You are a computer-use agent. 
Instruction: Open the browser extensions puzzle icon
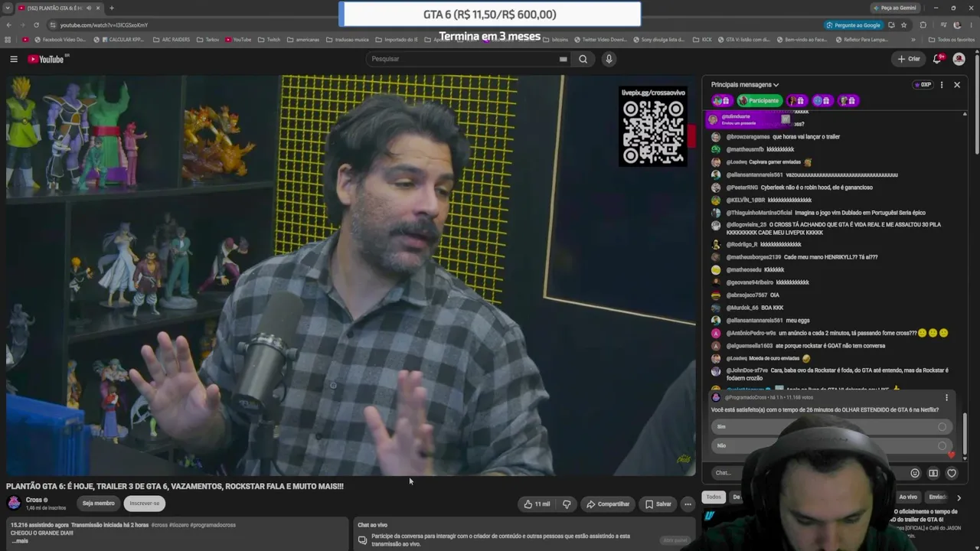(923, 25)
